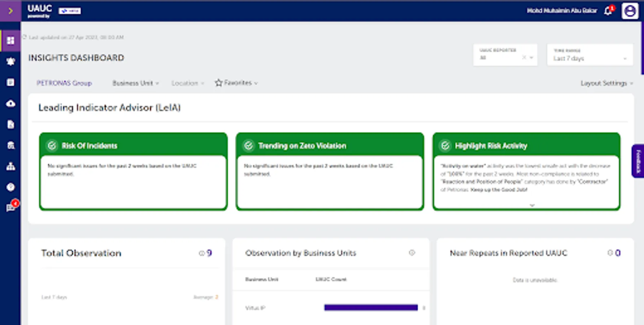644x325 pixels.
Task: Click the page vertical scrollbar
Action: coord(642,48)
